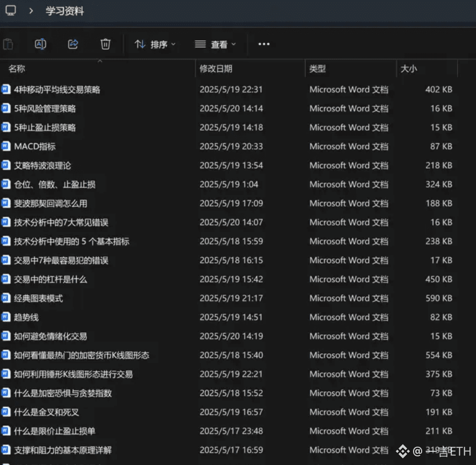Screen dimensions: 476x465
Task: Sort by the 类型 column header
Action: click(318, 69)
